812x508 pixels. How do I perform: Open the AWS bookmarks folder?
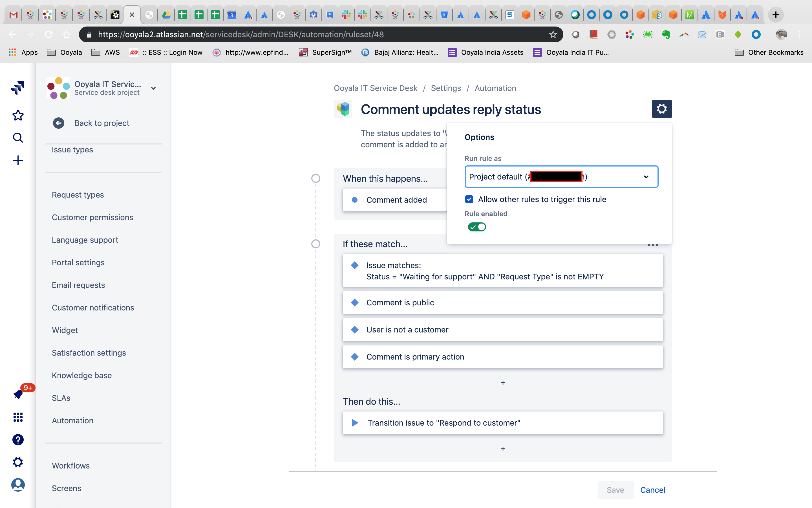(x=105, y=52)
